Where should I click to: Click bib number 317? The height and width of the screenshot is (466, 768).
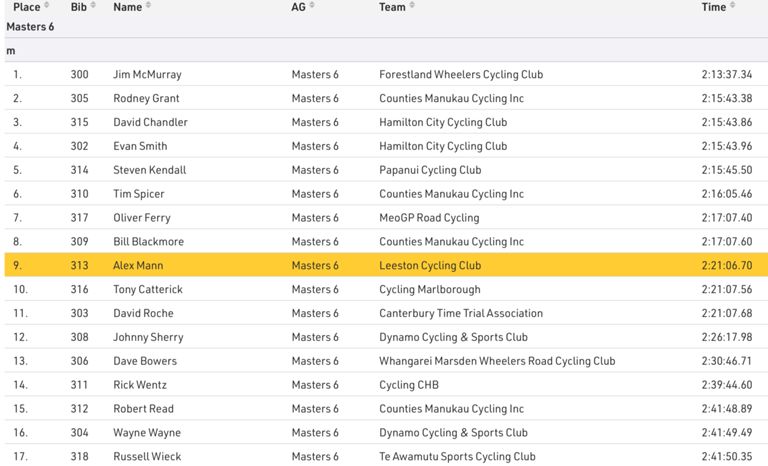(79, 218)
